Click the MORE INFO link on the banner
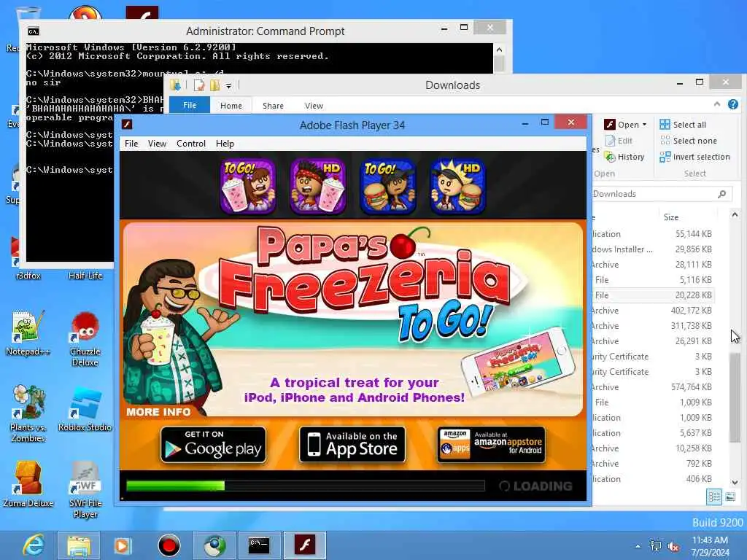747x560 pixels. pyautogui.click(x=158, y=412)
